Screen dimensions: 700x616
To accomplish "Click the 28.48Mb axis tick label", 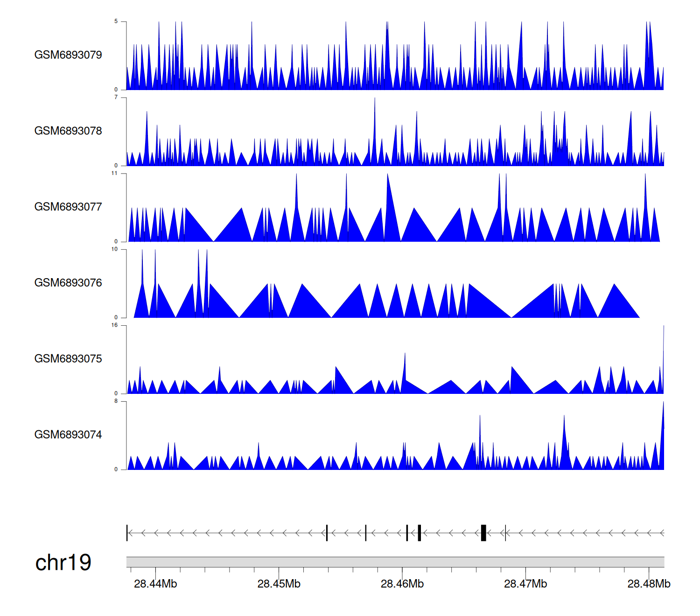I will (649, 584).
